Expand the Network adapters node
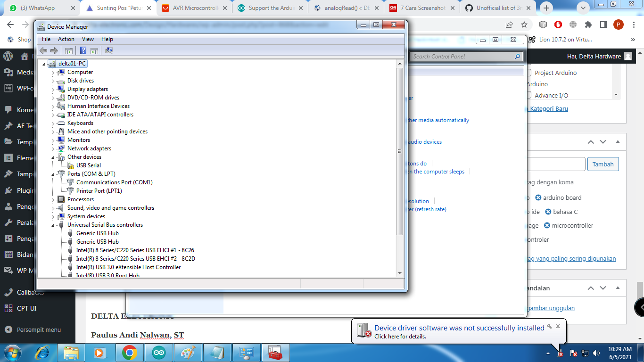The width and height of the screenshot is (644, 362). (x=53, y=148)
